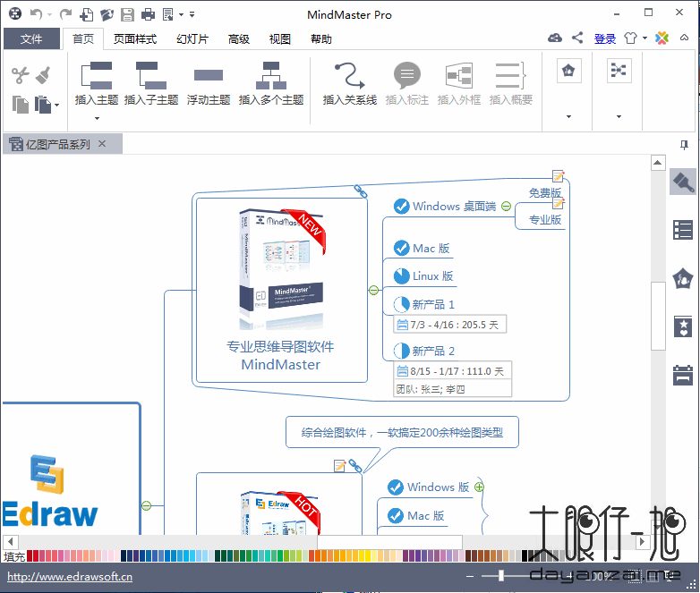
Task: Switch to 视图 tab
Action: point(280,38)
